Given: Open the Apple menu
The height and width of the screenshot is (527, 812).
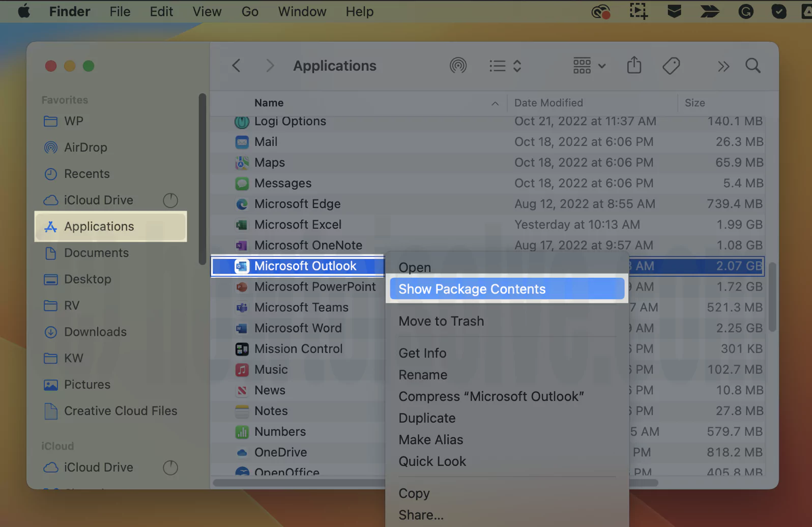Looking at the screenshot, I should pos(24,11).
